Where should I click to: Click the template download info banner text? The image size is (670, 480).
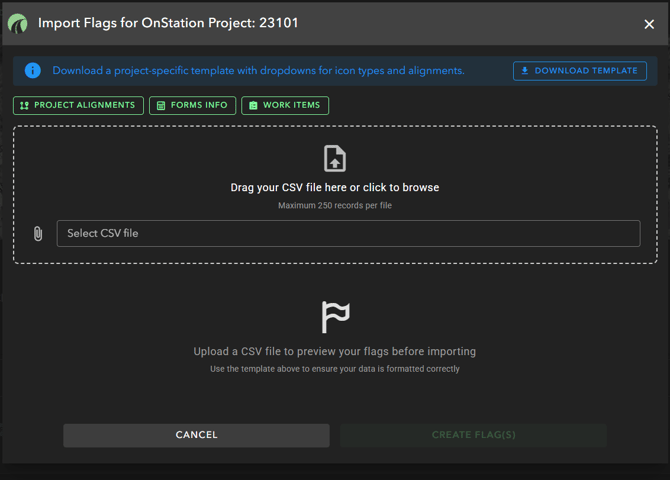tap(258, 71)
